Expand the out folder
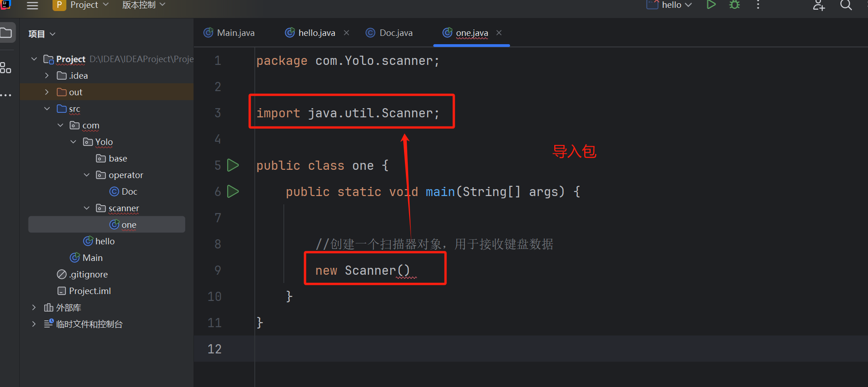The width and height of the screenshot is (868, 387). (47, 92)
